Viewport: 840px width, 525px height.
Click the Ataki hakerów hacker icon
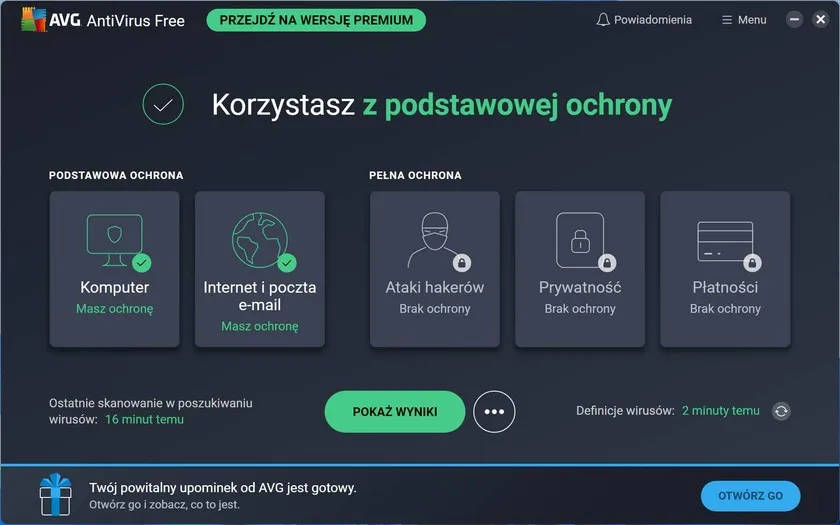point(434,239)
